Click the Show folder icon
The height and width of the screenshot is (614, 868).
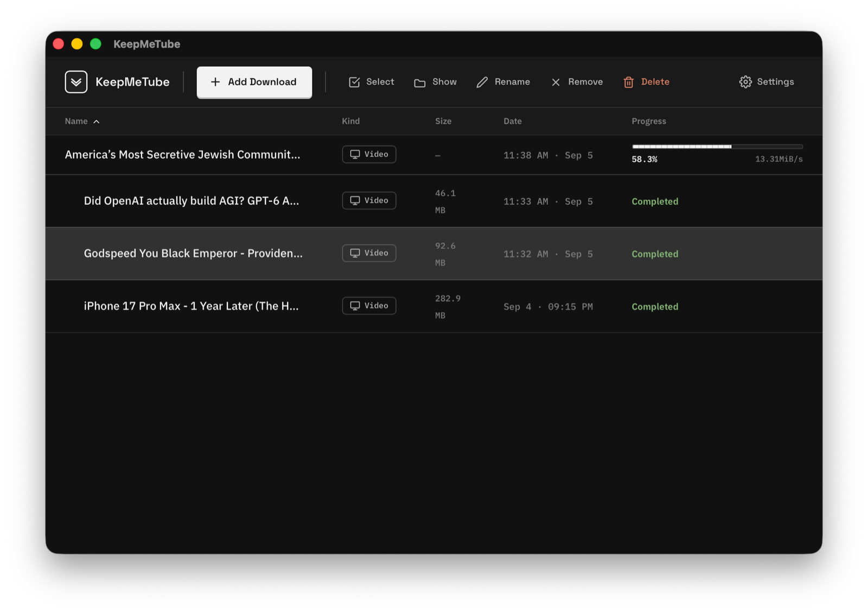pos(419,83)
